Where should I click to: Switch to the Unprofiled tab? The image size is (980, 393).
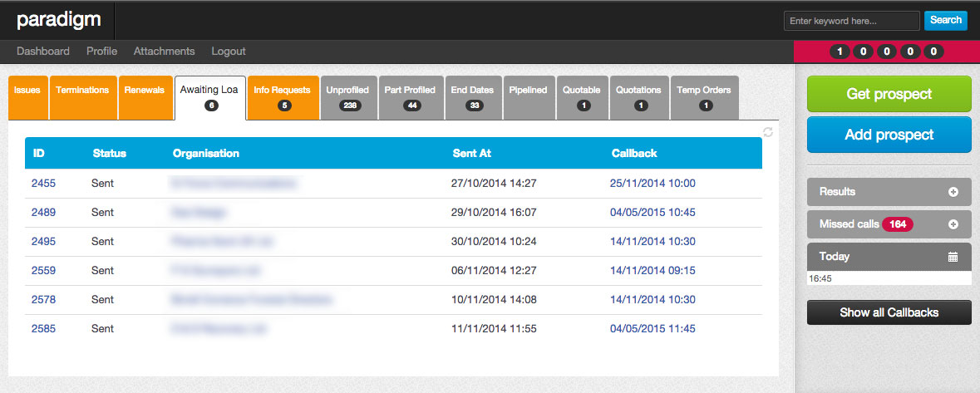click(347, 96)
